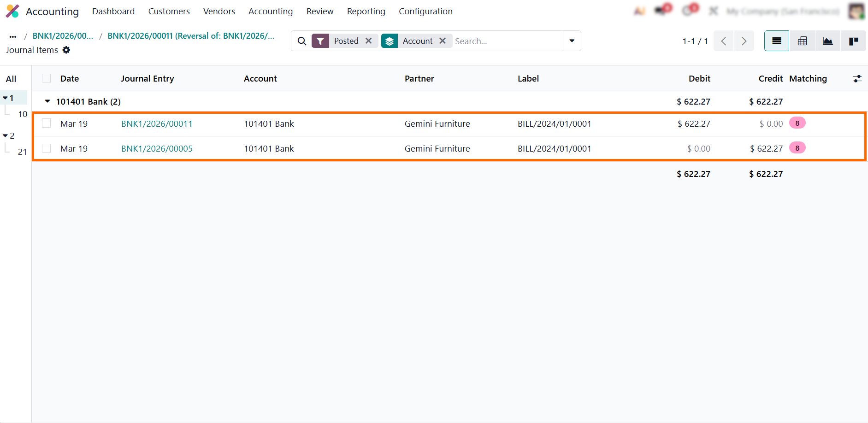Check the BNK1/2026/00005 row checkbox
This screenshot has height=423, width=868.
pos(46,148)
